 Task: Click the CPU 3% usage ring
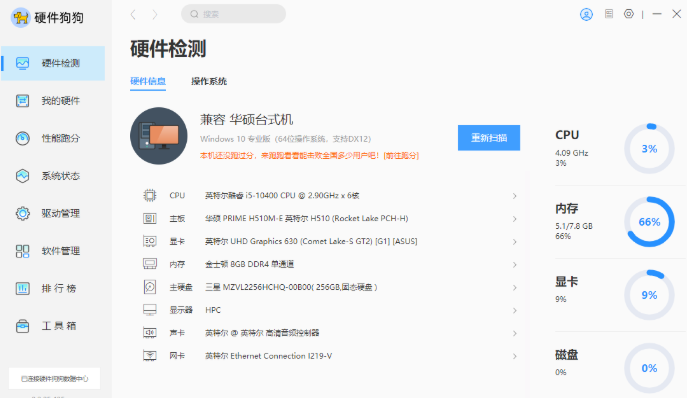click(x=649, y=149)
